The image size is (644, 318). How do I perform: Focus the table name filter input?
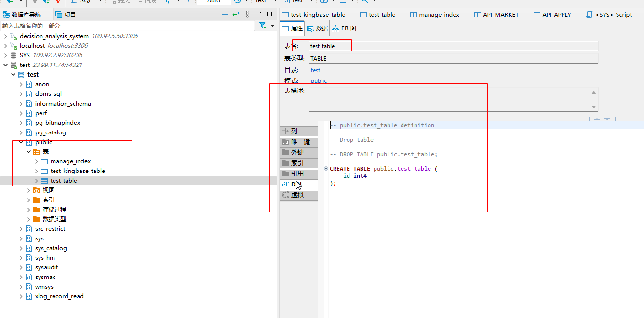[127, 26]
